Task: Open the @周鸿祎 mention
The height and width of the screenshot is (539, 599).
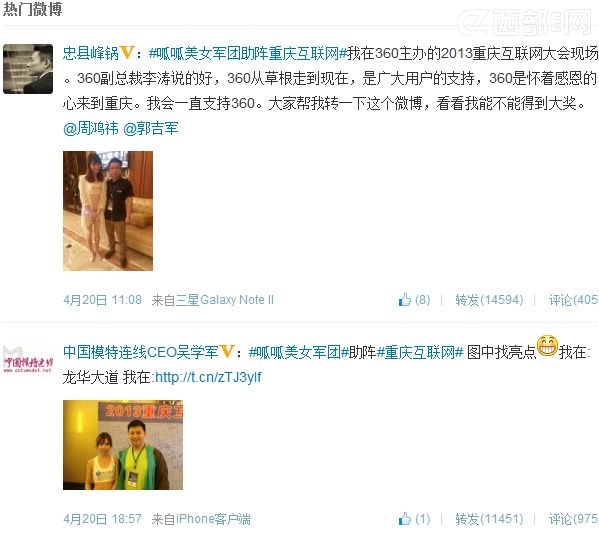Action: [91, 128]
